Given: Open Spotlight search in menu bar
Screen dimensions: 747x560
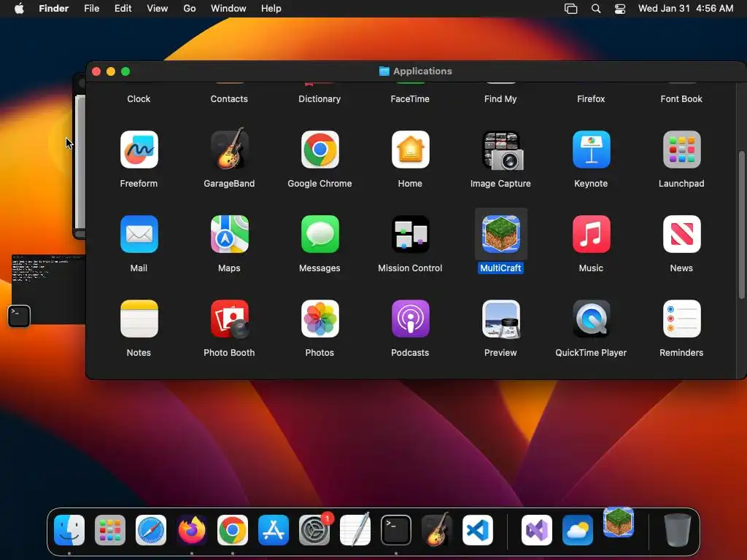Looking at the screenshot, I should [x=596, y=9].
